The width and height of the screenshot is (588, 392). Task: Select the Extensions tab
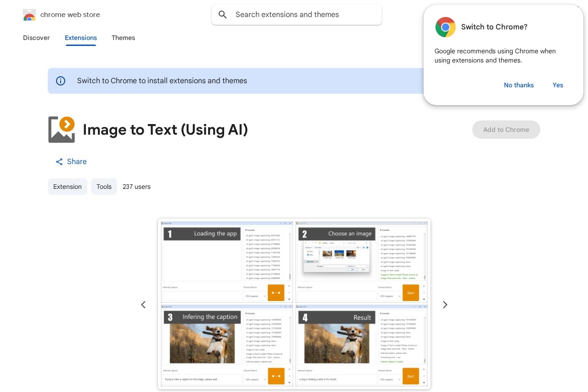81,38
